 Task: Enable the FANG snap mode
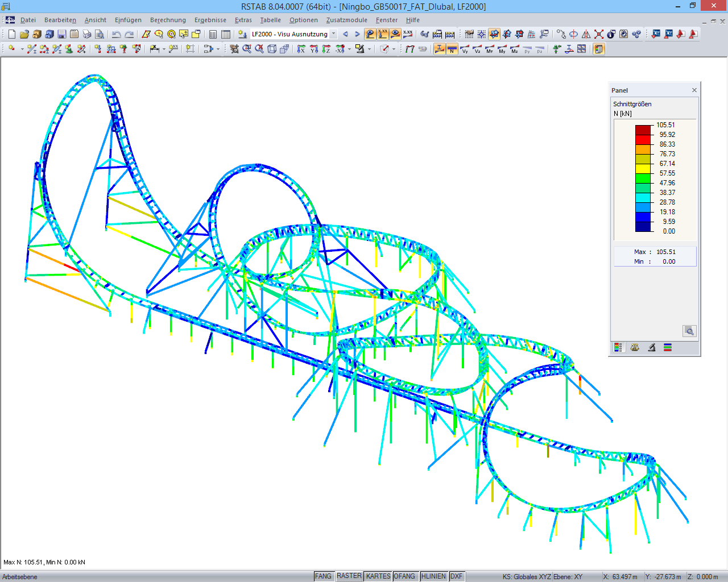(323, 576)
